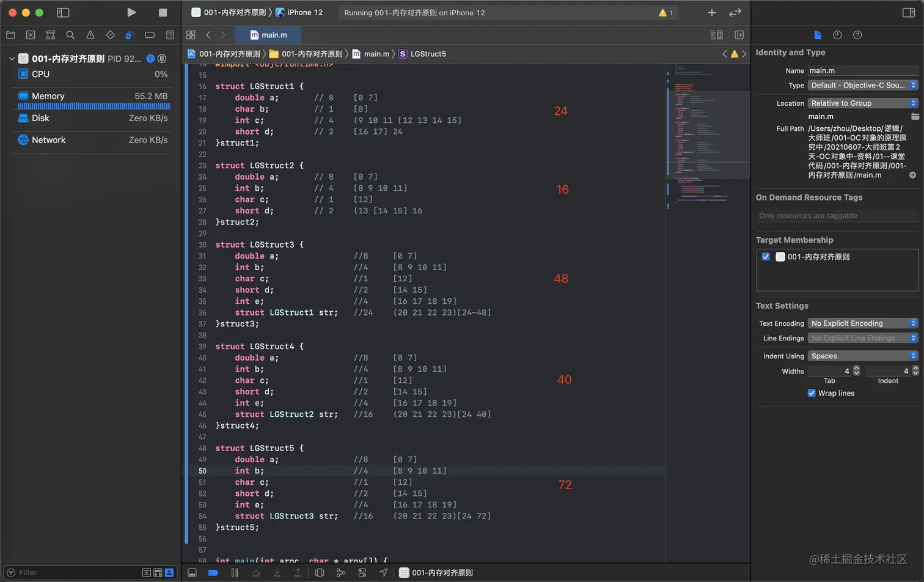The image size is (924, 582).
Task: Show the Issue navigator warning triangle
Action: click(90, 35)
